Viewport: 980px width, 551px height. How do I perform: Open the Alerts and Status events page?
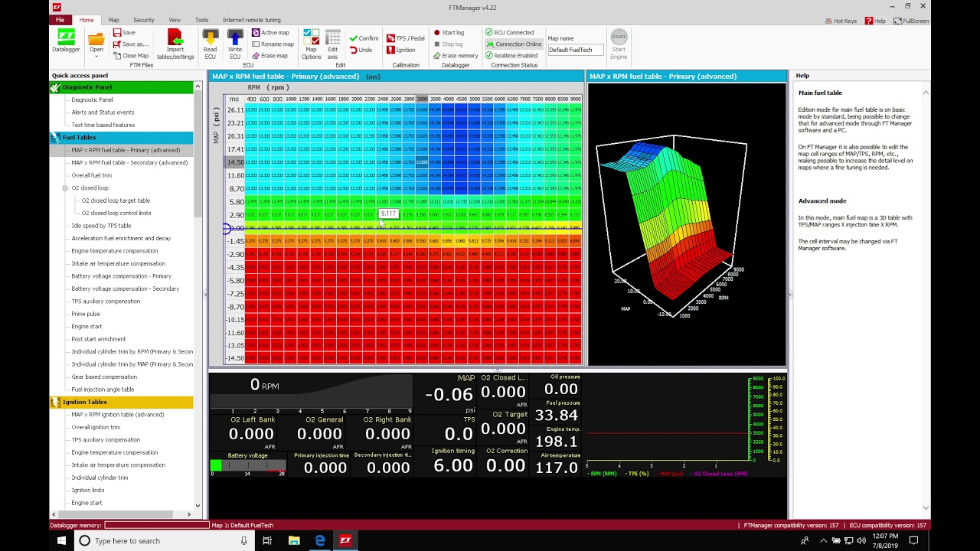point(103,112)
